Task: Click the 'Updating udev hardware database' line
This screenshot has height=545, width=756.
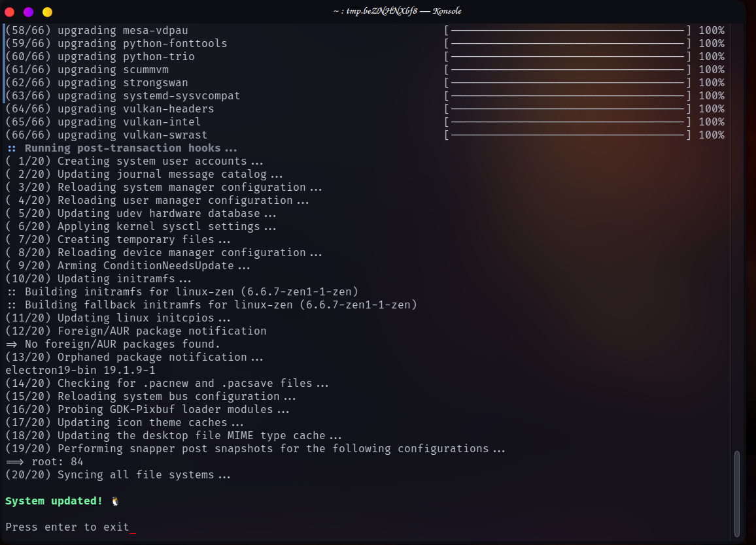Action: pos(141,213)
